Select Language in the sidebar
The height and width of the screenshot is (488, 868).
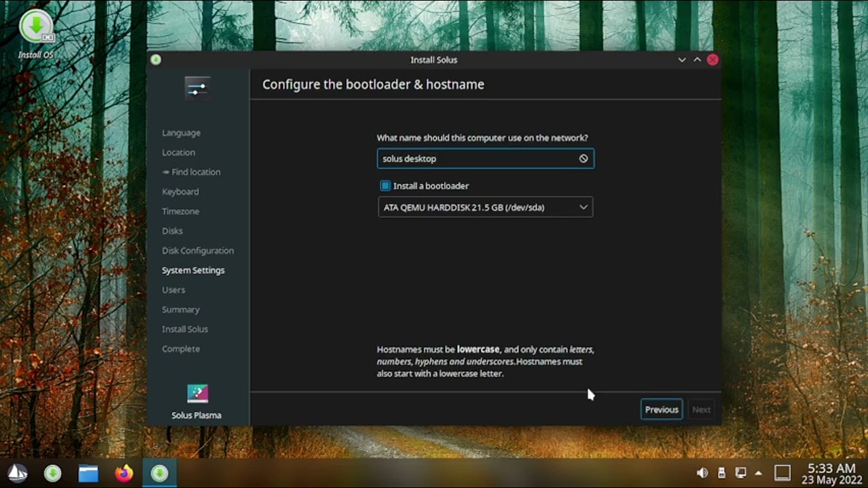[181, 133]
